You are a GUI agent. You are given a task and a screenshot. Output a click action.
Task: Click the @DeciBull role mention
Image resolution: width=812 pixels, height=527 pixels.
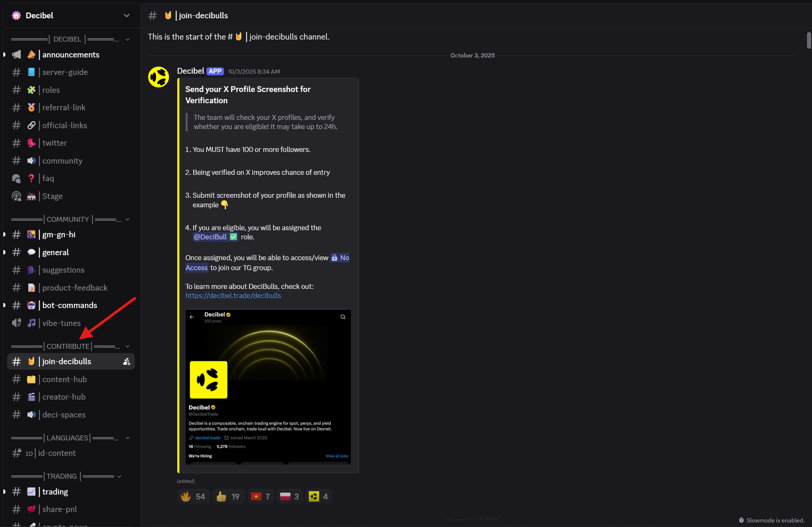[215, 237]
